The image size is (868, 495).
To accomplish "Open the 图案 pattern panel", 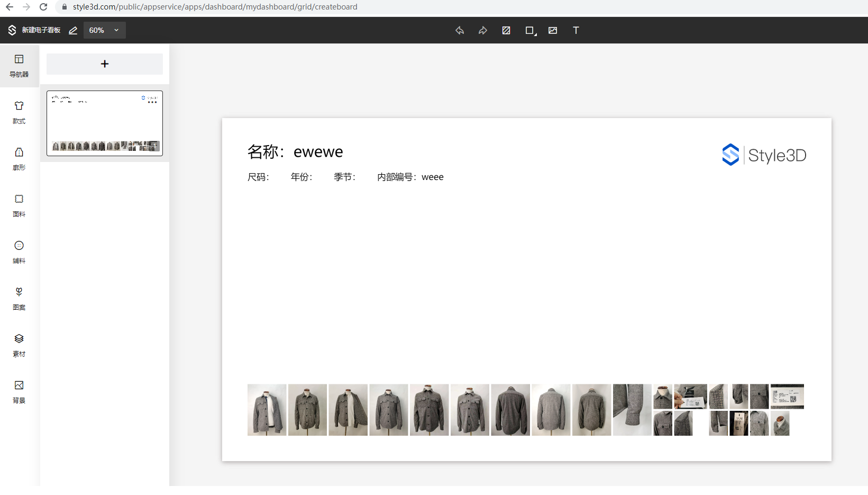I will tap(19, 299).
